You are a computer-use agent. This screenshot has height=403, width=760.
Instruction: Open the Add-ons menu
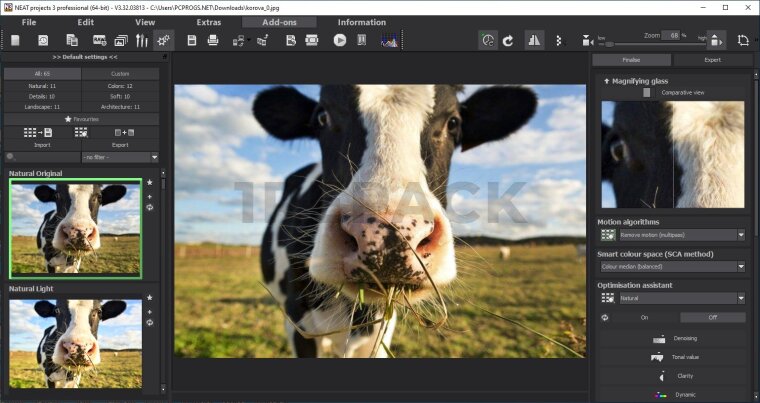pos(278,21)
